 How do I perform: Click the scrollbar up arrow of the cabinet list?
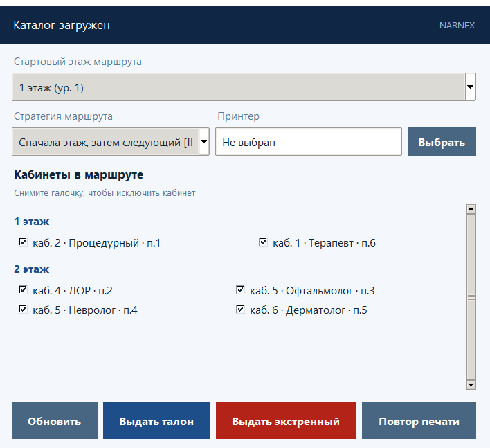471,209
